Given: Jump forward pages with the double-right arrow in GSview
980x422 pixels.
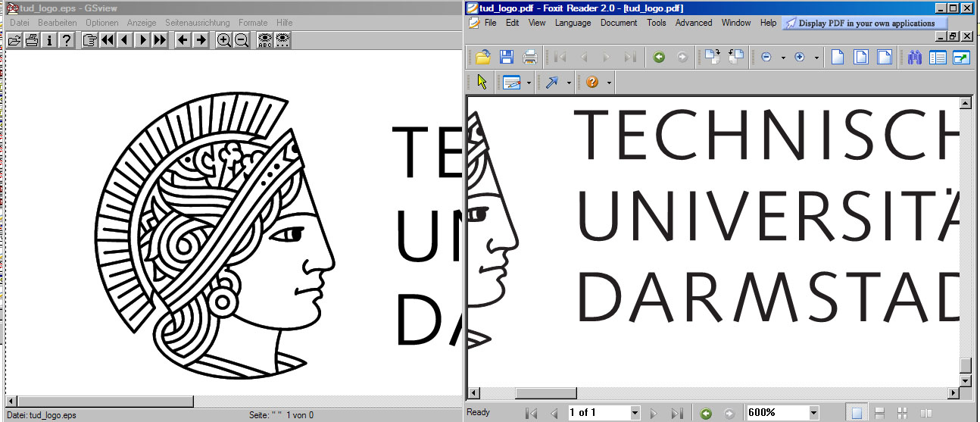Looking at the screenshot, I should 160,40.
